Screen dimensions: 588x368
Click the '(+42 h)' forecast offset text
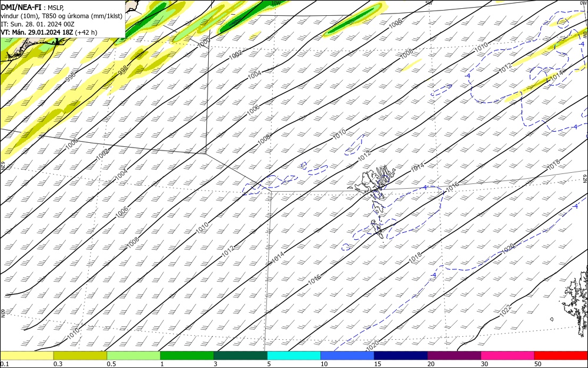point(86,32)
